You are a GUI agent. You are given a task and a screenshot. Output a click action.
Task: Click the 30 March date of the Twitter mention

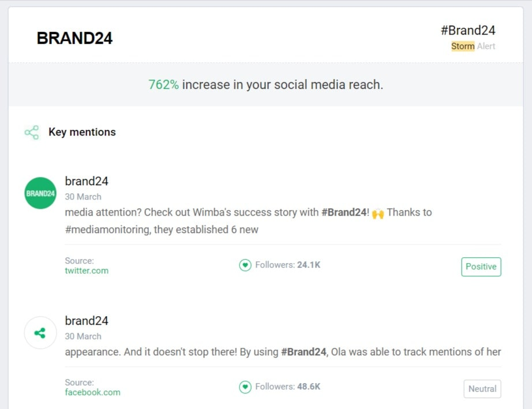(x=83, y=197)
